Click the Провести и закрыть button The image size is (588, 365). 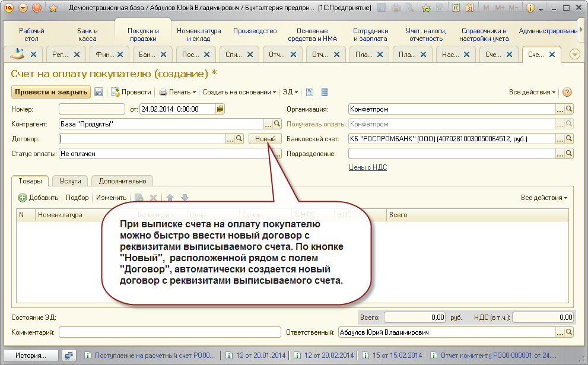[x=51, y=92]
